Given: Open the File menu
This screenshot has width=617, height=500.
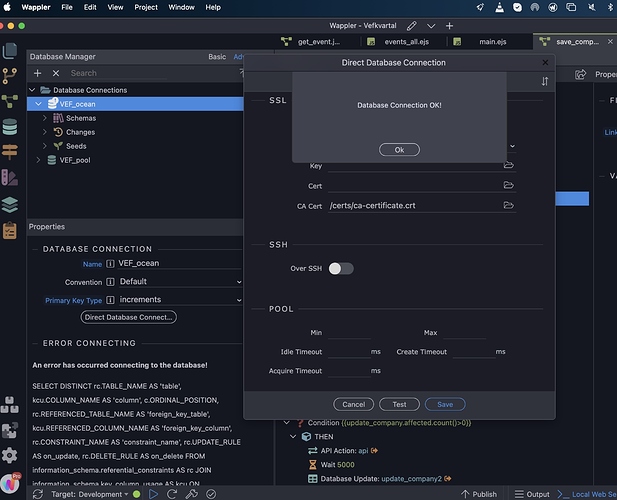Looking at the screenshot, I should coord(67,7).
